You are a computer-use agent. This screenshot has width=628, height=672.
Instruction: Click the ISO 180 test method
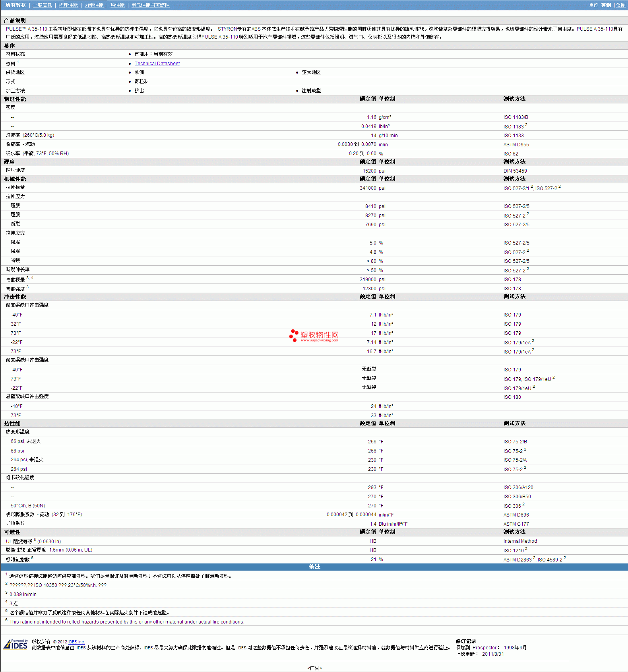coord(512,397)
